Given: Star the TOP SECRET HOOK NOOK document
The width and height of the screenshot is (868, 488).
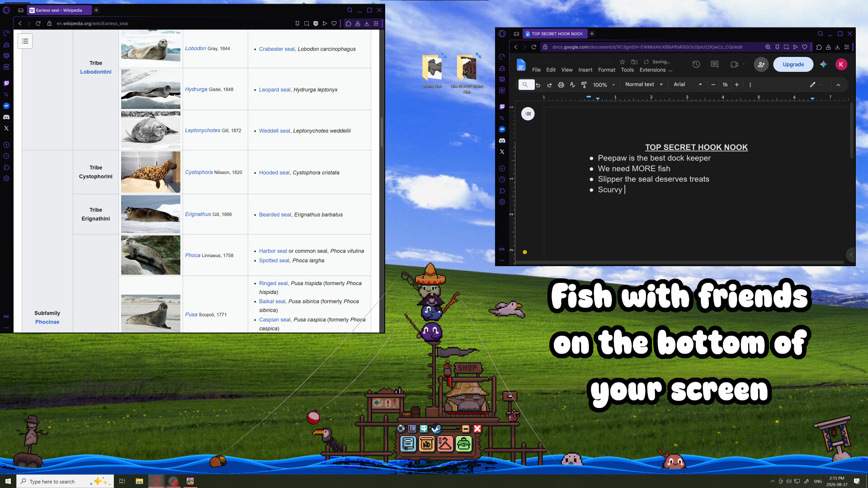Looking at the screenshot, I should (x=622, y=62).
